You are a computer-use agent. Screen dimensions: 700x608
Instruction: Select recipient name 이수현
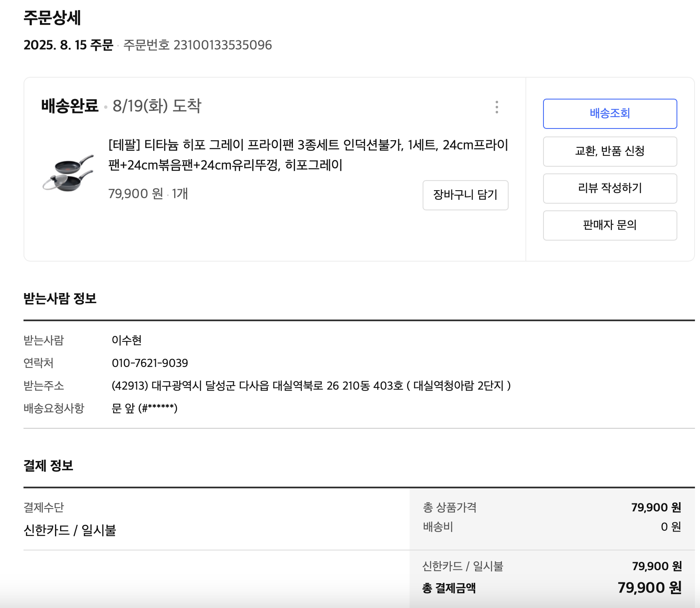tap(127, 340)
